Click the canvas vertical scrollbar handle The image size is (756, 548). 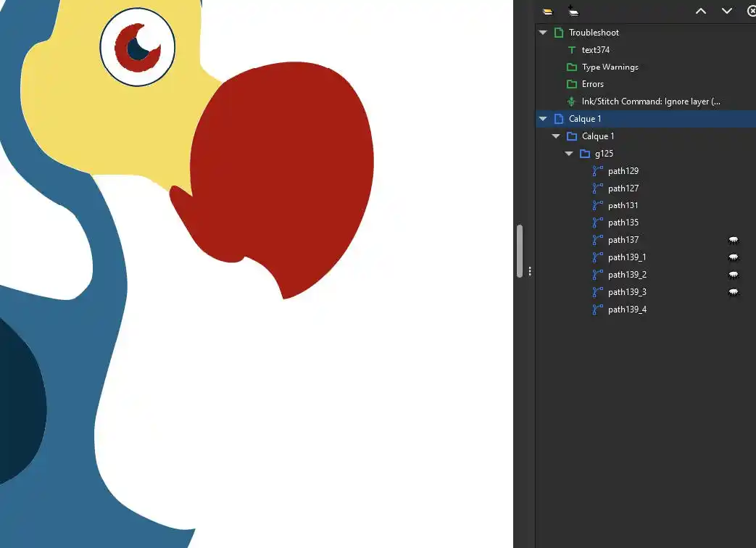519,250
